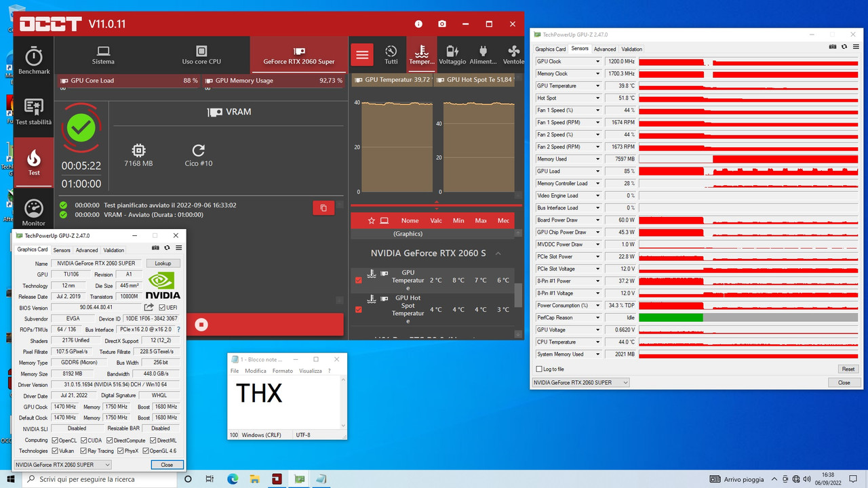Screen dimensions: 868x488
Task: Select the Alimentazione plug filter
Action: coord(483,55)
